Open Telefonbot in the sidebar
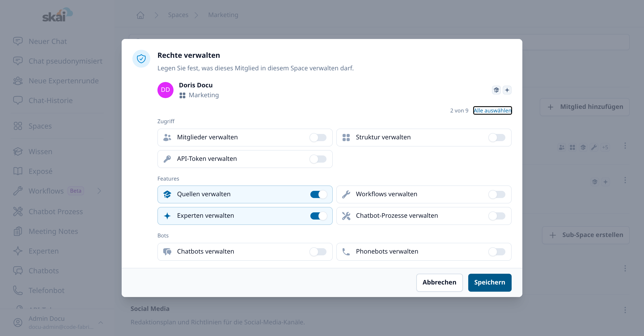This screenshot has width=644, height=336. [x=46, y=290]
